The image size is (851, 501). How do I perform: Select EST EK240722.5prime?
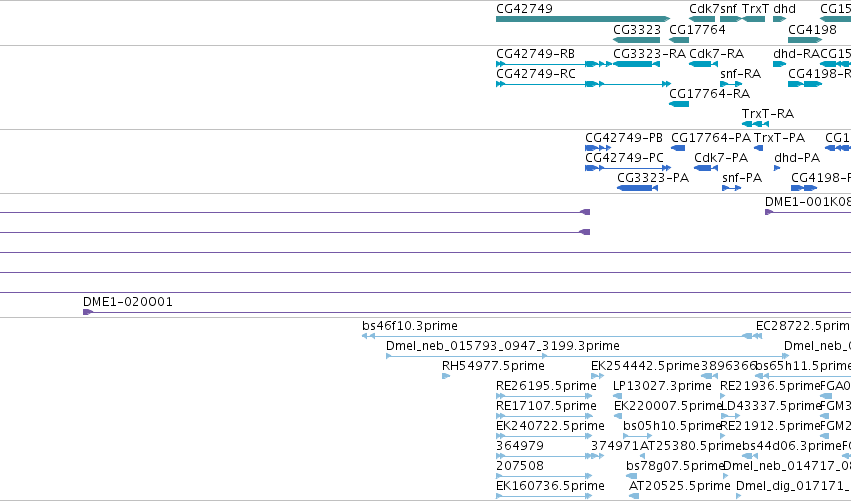click(544, 436)
